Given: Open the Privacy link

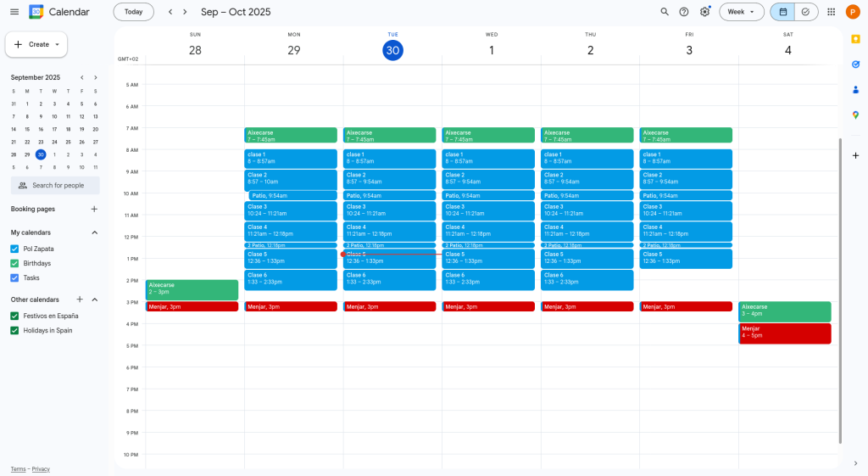Looking at the screenshot, I should point(41,469).
